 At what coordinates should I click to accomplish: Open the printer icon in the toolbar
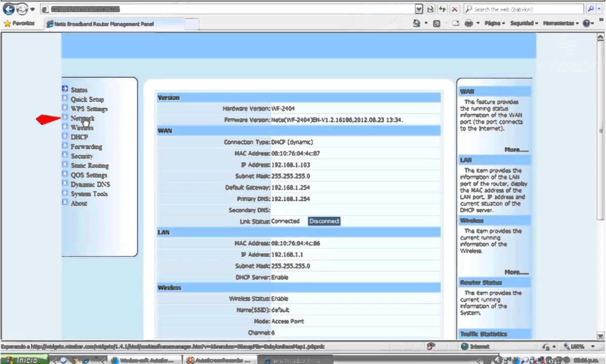pos(468,23)
